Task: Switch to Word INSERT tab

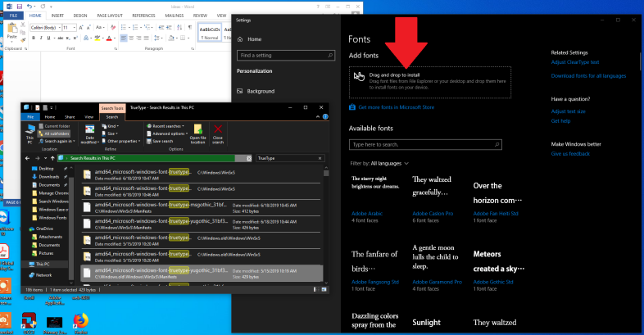Action: (57, 16)
